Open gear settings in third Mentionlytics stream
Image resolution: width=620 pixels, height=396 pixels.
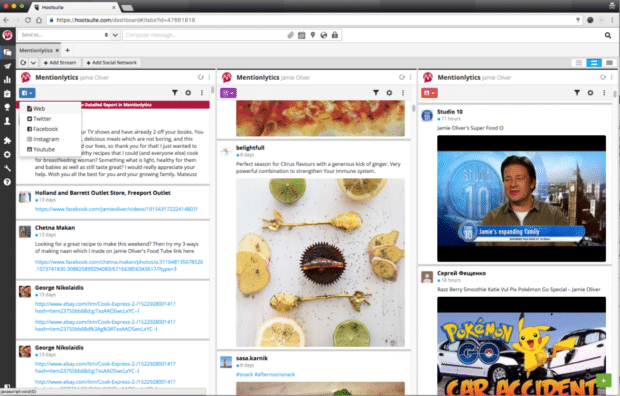[590, 93]
